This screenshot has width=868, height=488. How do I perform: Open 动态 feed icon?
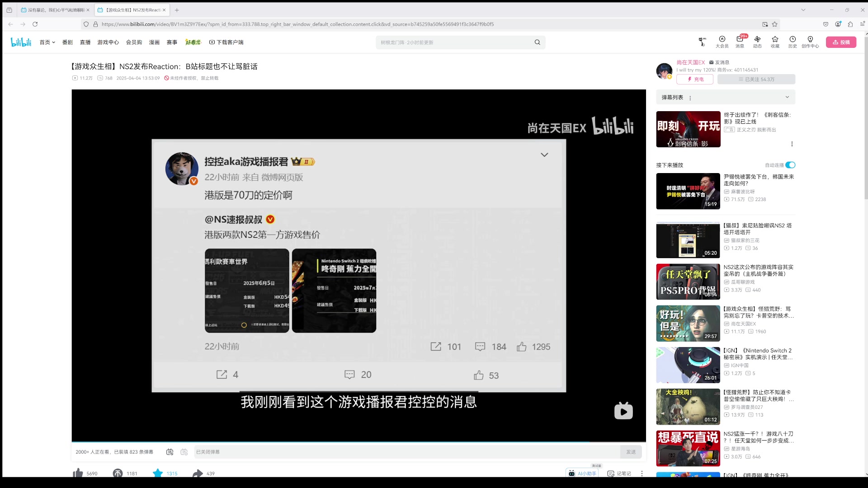757,42
